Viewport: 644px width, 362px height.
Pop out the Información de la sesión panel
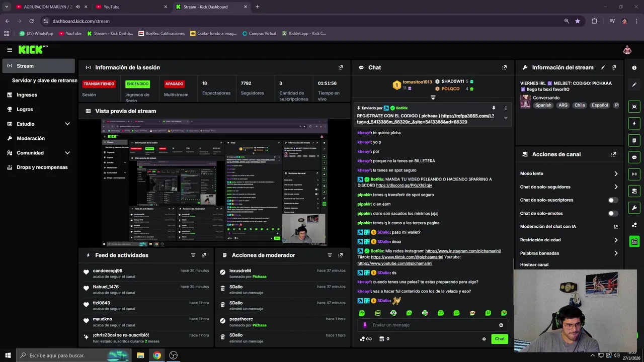341,67
